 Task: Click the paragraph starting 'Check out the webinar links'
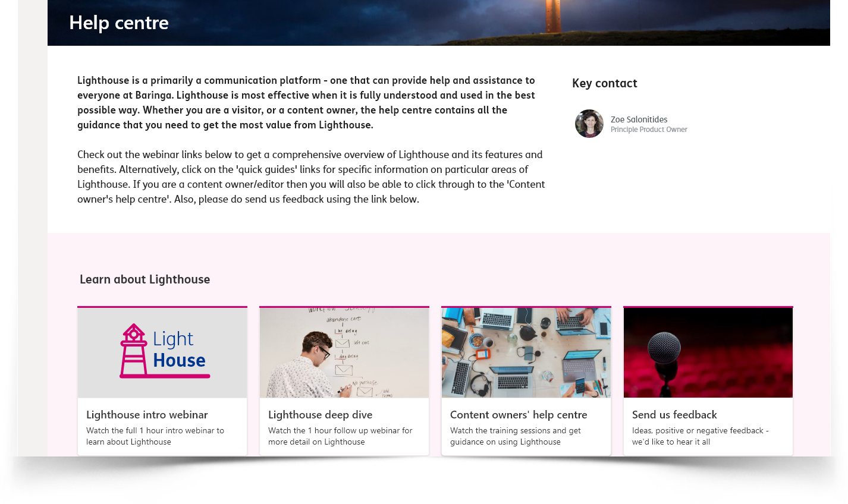point(311,177)
